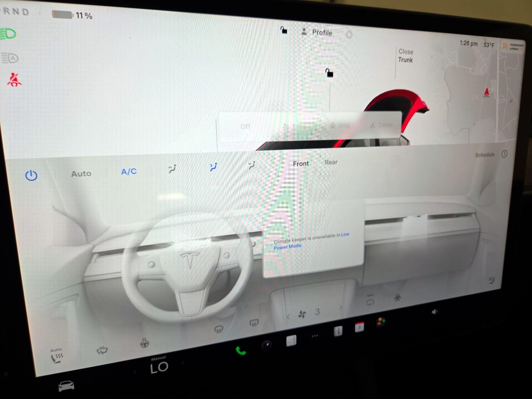This screenshot has width=532, height=399.
Task: Open the app launcher ellipsis menu
Action: [315, 335]
